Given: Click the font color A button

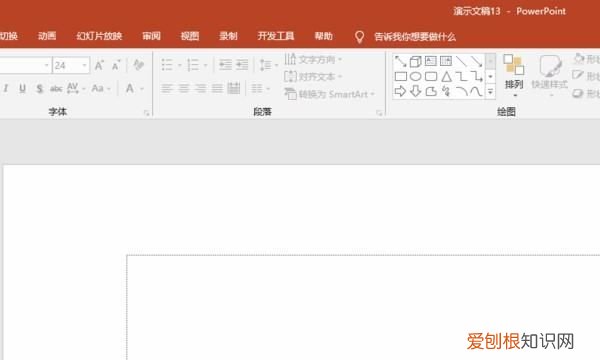Looking at the screenshot, I should pos(130,88).
